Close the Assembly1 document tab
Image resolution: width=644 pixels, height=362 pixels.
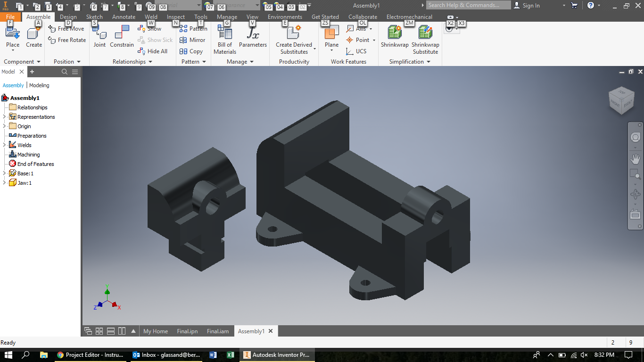pos(271,331)
